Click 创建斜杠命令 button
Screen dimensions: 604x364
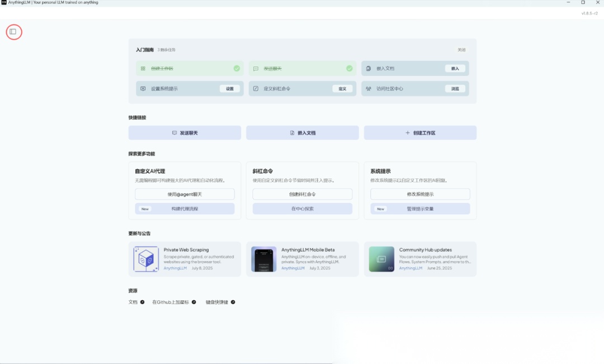[x=303, y=194]
